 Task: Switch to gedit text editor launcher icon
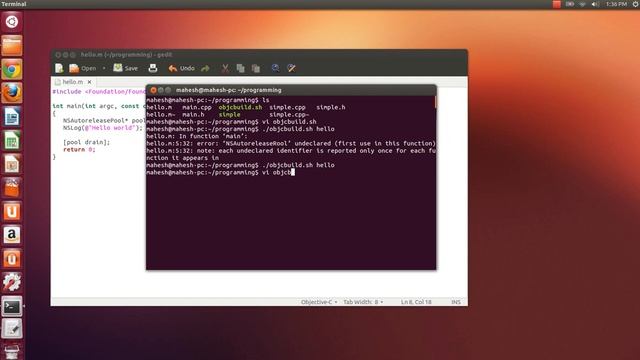pyautogui.click(x=12, y=329)
